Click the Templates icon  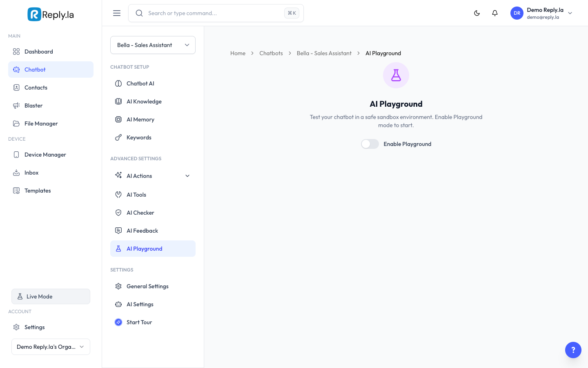16,191
